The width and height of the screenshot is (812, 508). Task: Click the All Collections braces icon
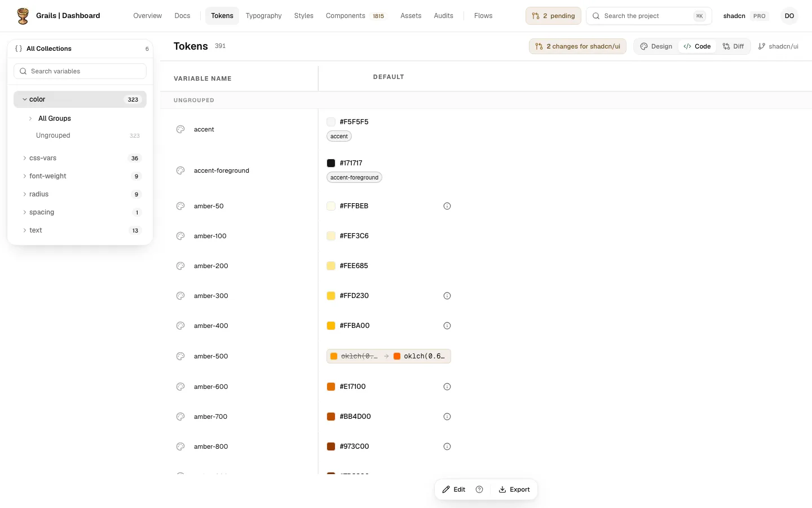click(x=19, y=49)
